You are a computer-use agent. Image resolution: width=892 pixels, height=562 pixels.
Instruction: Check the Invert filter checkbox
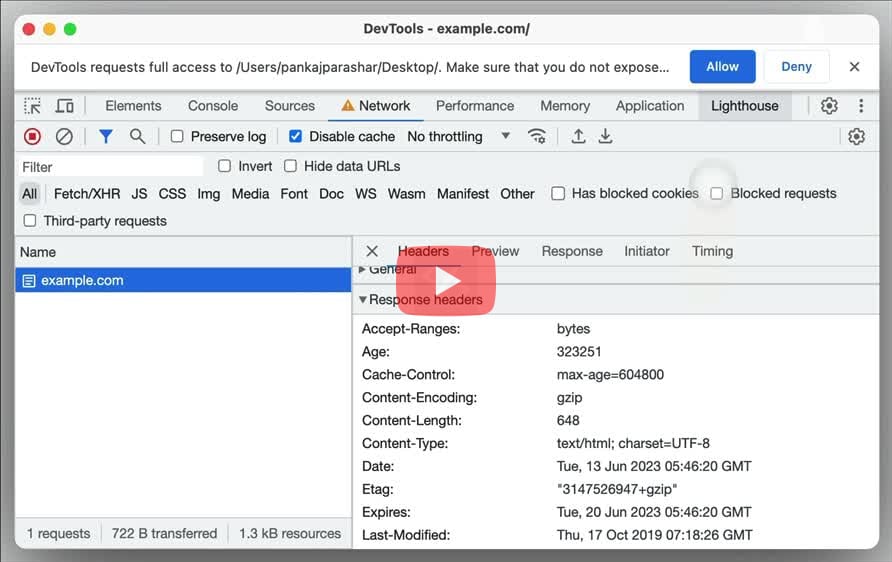pos(225,166)
